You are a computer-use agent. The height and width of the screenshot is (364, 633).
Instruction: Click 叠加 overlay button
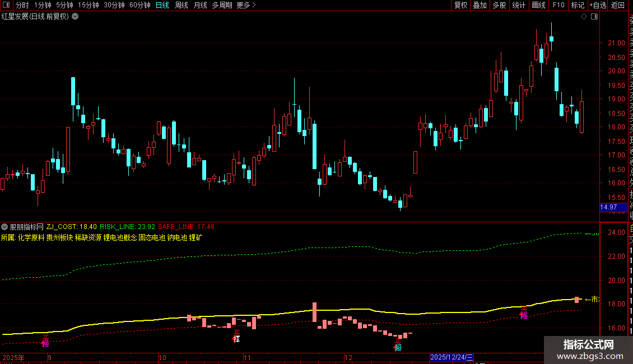[480, 5]
